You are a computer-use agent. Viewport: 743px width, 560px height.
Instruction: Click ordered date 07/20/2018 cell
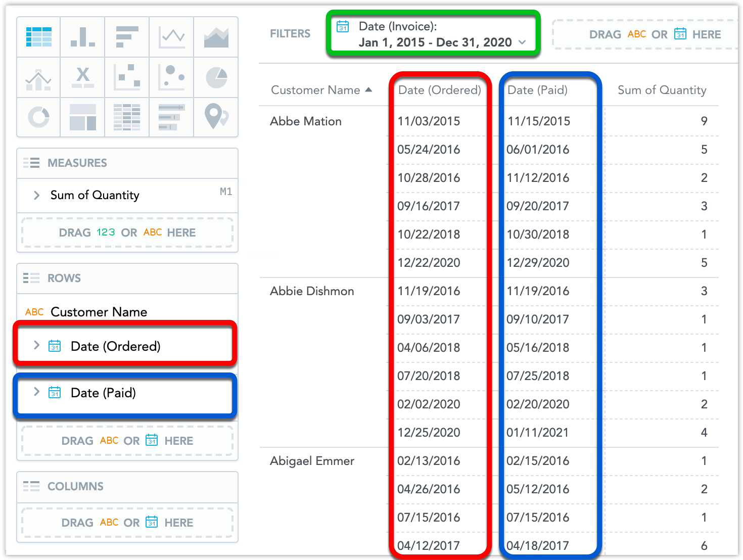coord(429,376)
